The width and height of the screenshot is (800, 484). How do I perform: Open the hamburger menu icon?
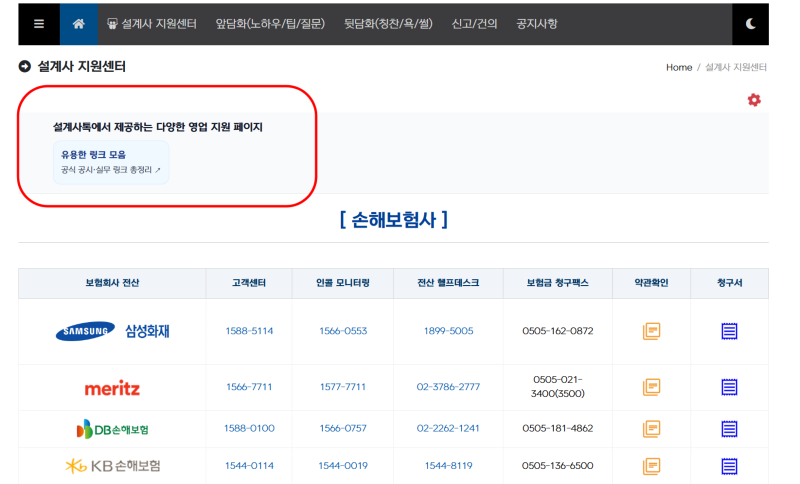point(39,24)
